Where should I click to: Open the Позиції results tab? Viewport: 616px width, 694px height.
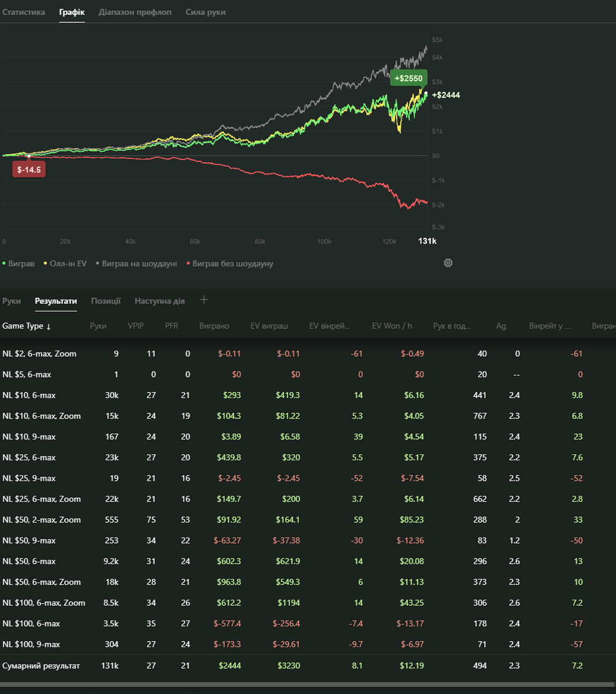click(105, 301)
